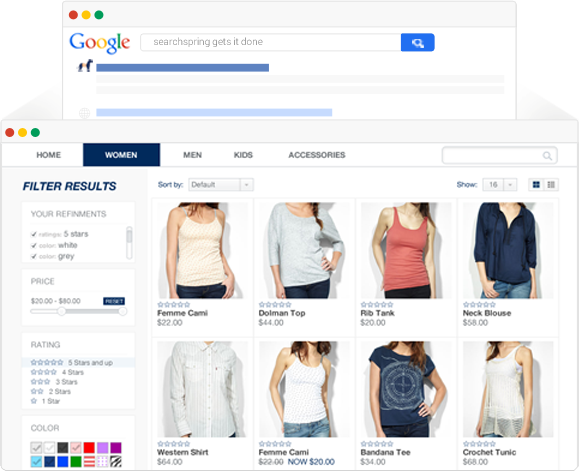Select the WOMEN tab
This screenshot has height=471, width=579.
(x=121, y=155)
